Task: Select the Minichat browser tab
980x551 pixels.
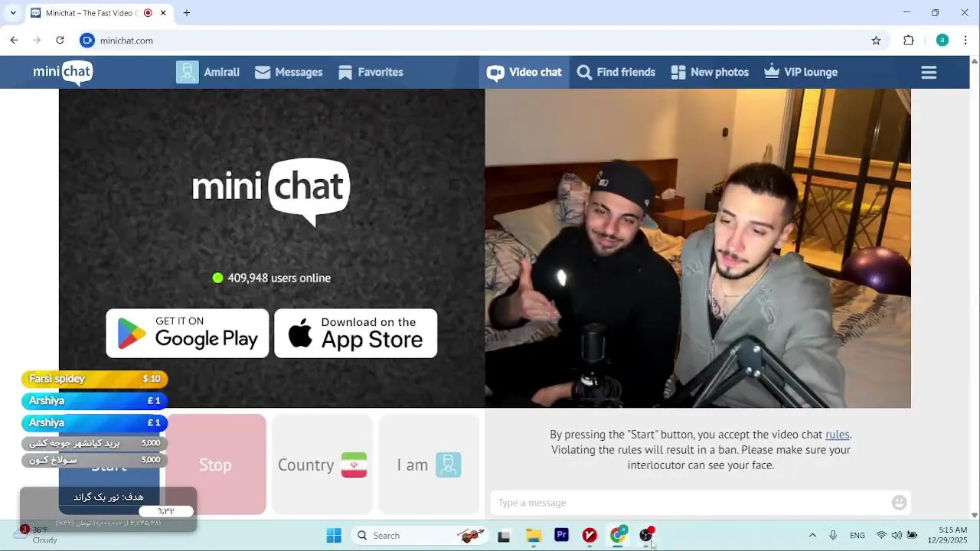Action: [x=92, y=13]
